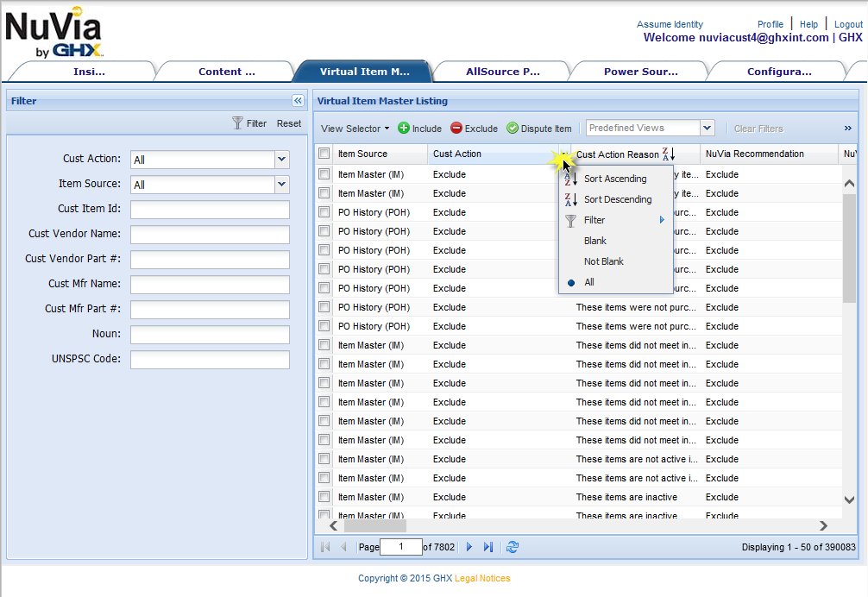Focus the UNSPSC Code input field

click(x=210, y=360)
